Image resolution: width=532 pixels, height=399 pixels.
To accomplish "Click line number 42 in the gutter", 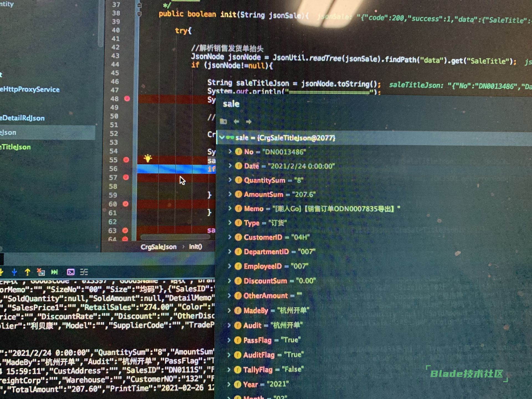I will [116, 47].
